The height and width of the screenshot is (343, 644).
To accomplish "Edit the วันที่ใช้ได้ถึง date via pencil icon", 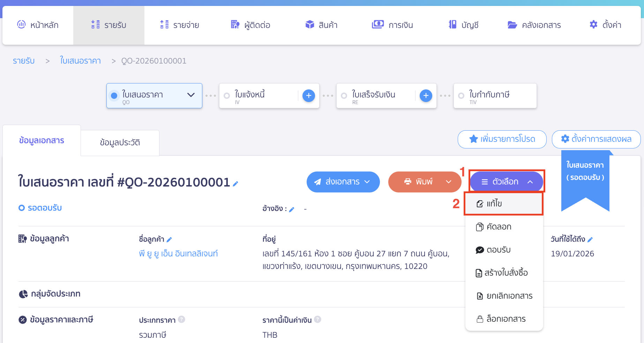I will click(x=590, y=240).
